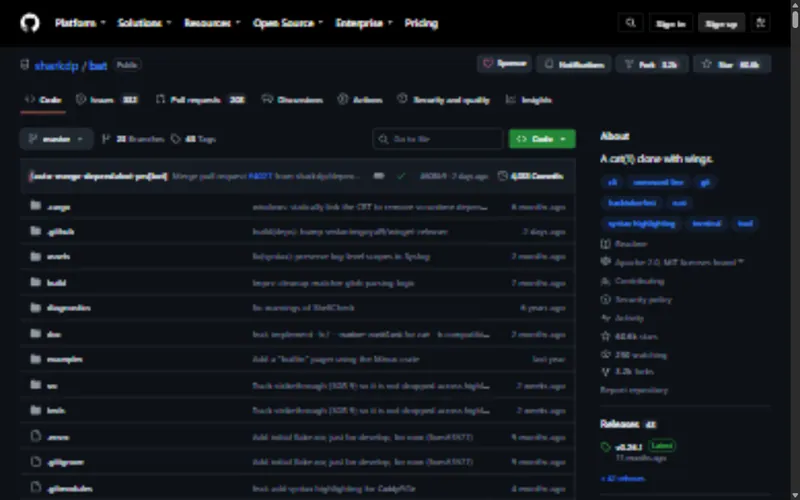This screenshot has width=800, height=500.
Task: Click the GitHub logo in the header
Action: (x=30, y=23)
